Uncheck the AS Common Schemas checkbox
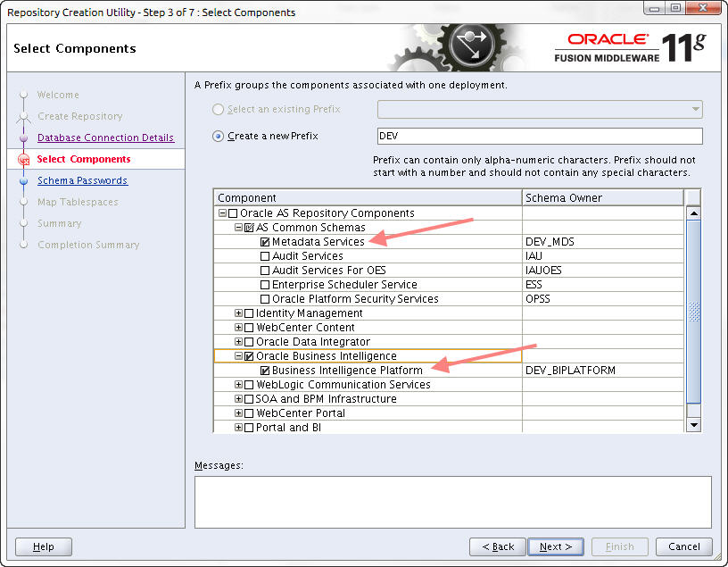Viewport: 728px width, 567px height. click(249, 228)
